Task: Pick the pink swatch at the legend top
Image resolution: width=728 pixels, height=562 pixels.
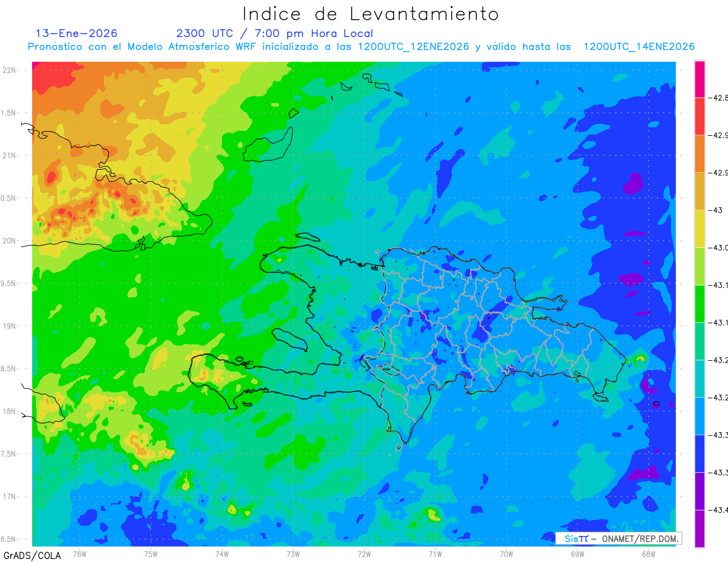Action: pyautogui.click(x=700, y=79)
